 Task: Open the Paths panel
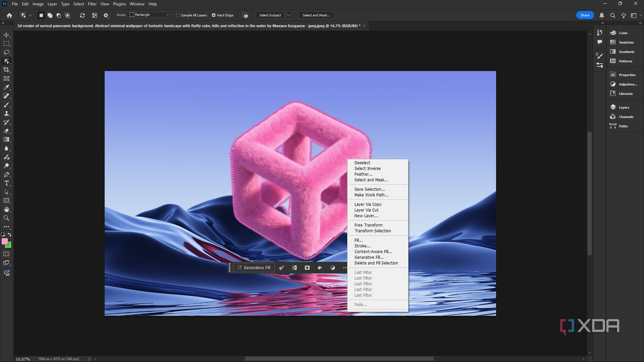coord(624,126)
